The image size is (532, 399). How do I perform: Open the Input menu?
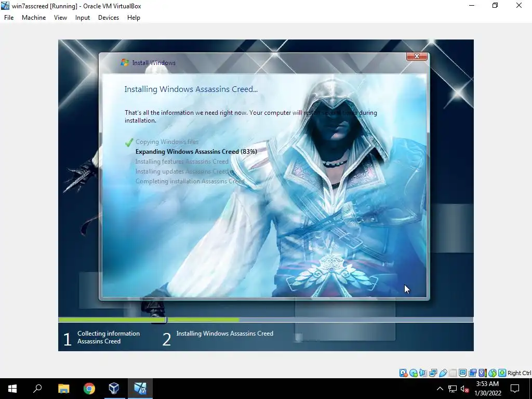83,18
